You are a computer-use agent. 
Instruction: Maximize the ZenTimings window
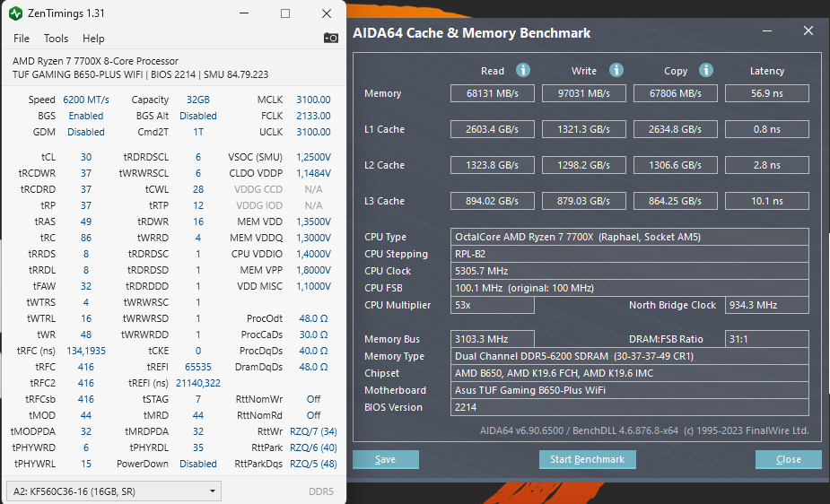point(285,13)
